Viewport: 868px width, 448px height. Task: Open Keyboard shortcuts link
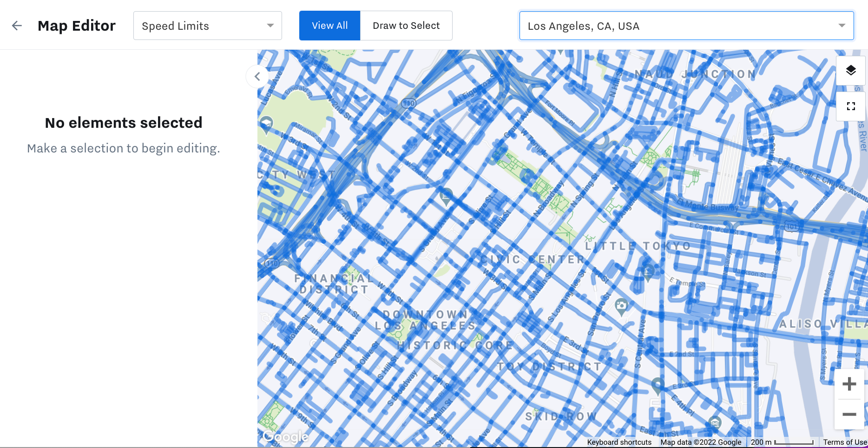619,442
